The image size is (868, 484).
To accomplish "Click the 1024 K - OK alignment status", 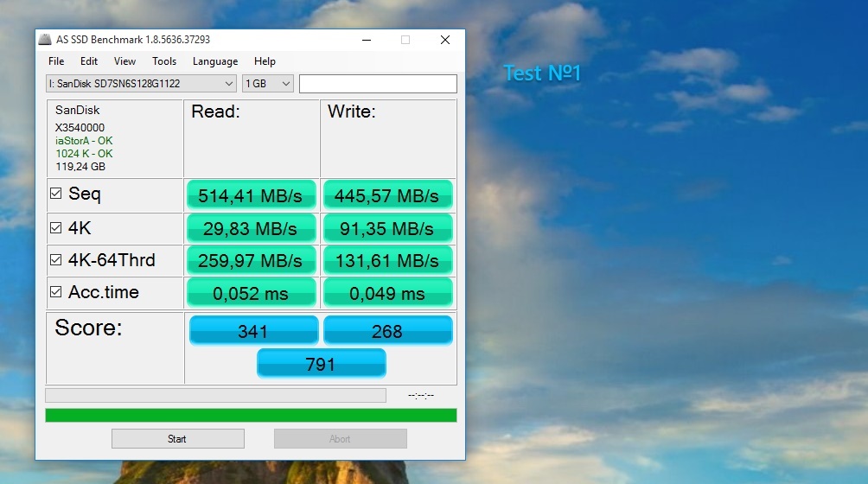I will coord(84,153).
